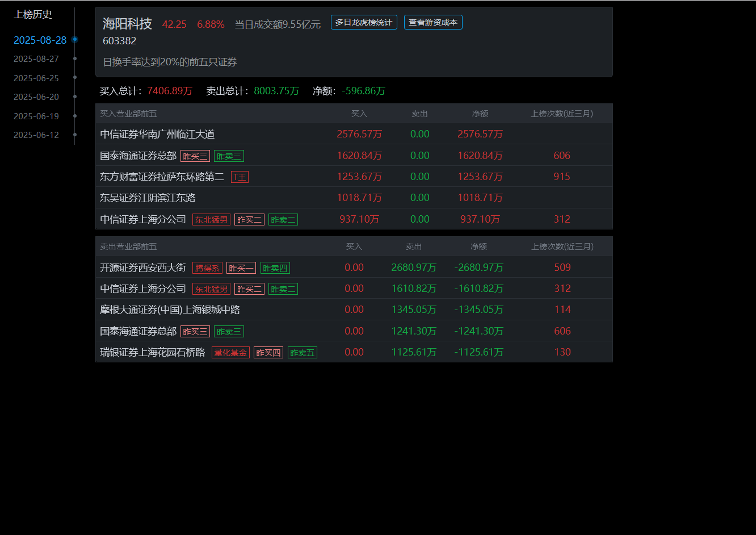Click 昨卖二 tag in the buy table
756x535 pixels.
tap(283, 220)
